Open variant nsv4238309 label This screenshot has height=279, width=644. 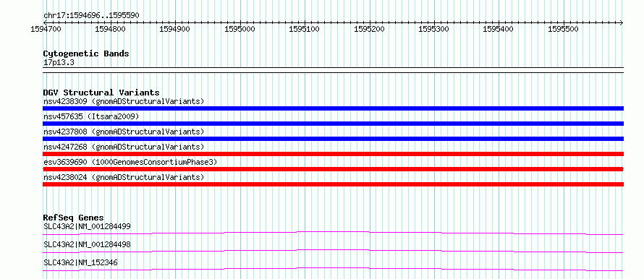(124, 101)
